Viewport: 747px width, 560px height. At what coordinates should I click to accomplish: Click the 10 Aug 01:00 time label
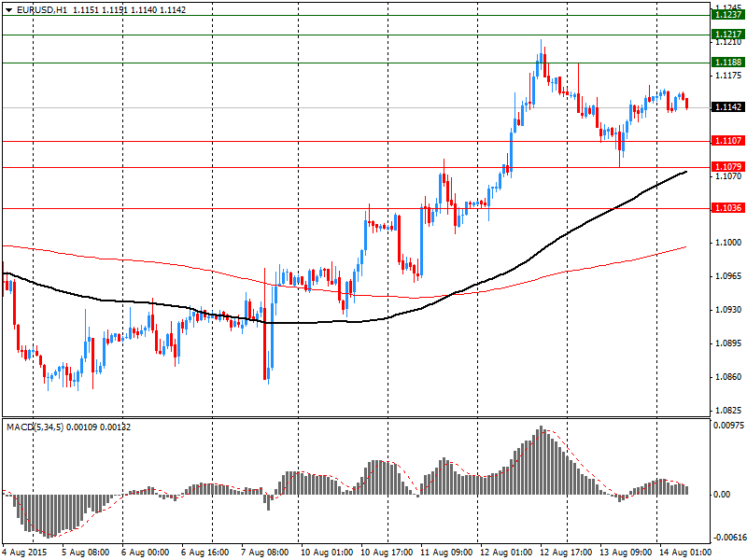pyautogui.click(x=327, y=553)
